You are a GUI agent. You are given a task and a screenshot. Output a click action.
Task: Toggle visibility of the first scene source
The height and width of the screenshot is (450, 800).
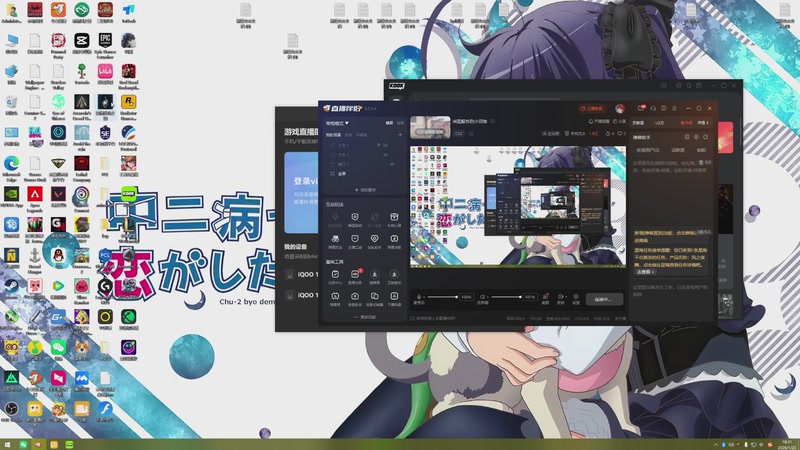click(385, 145)
